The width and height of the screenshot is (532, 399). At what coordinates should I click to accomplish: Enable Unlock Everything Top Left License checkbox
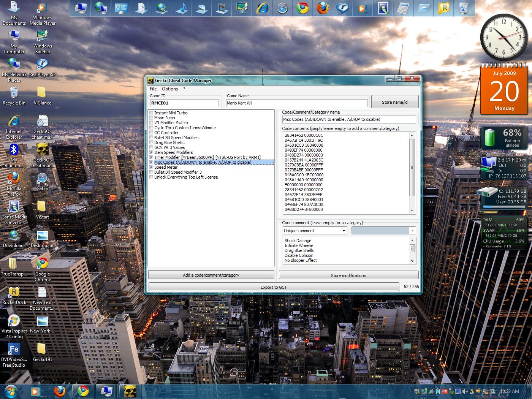[x=151, y=177]
